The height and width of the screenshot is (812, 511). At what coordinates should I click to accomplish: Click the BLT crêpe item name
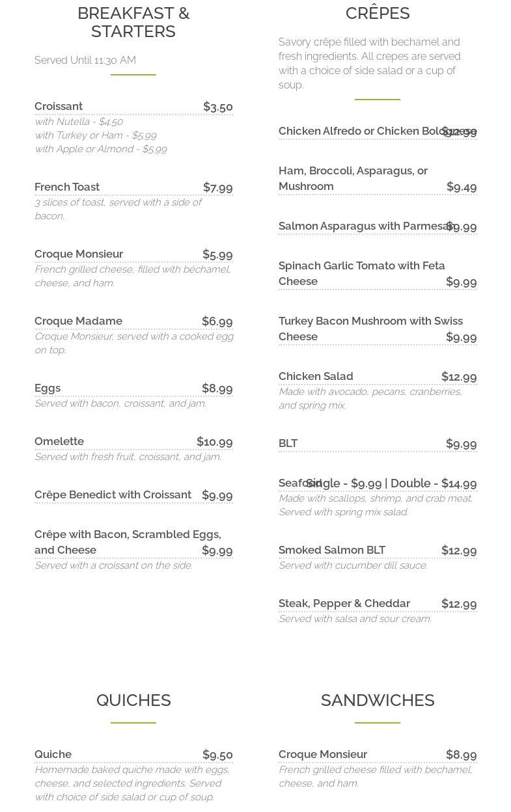pyautogui.click(x=288, y=443)
